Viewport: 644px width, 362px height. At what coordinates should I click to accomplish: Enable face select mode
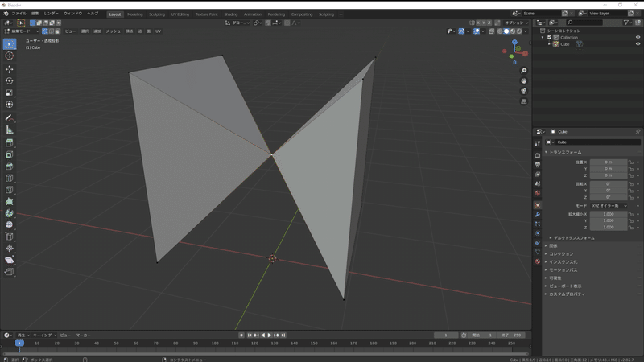[x=57, y=31]
